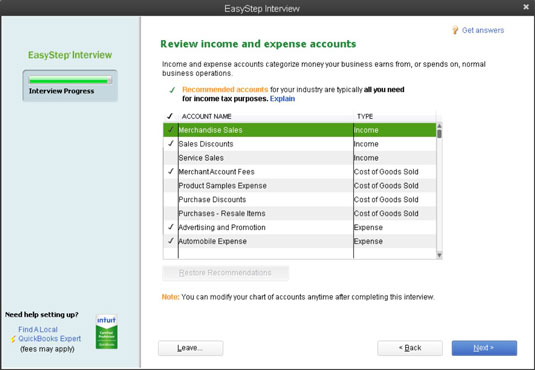The height and width of the screenshot is (370, 535).
Task: Select Advertising and Promotion account name
Action: pyautogui.click(x=222, y=227)
